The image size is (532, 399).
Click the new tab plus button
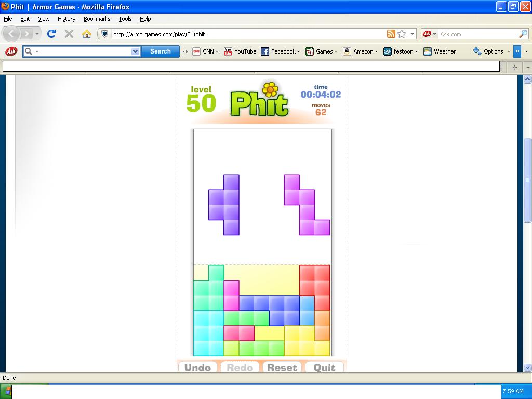coord(515,67)
